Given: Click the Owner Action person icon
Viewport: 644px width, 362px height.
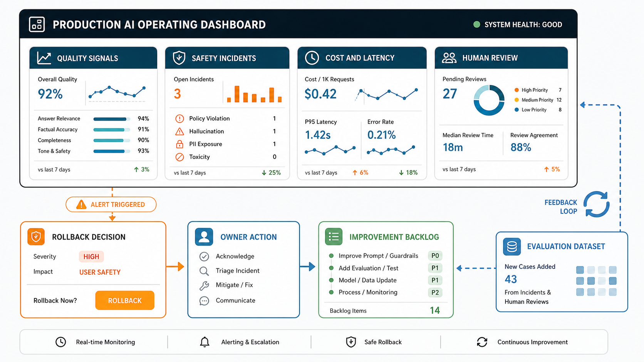Looking at the screenshot, I should click(x=204, y=237).
